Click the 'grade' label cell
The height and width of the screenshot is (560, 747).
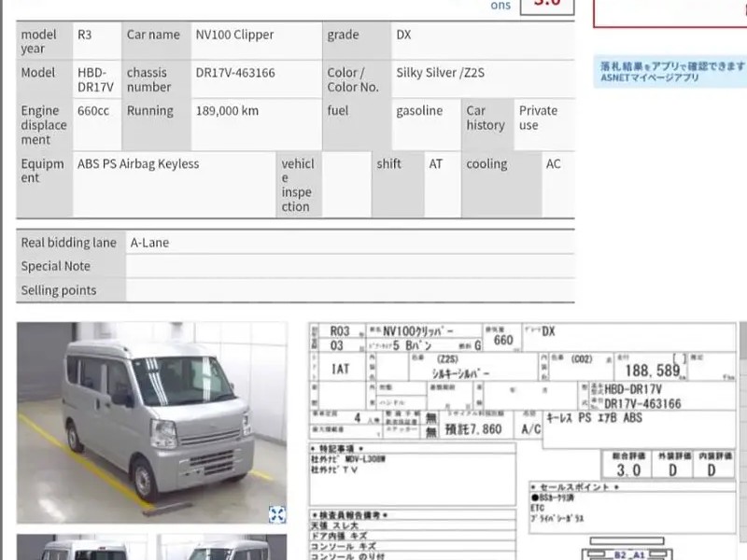tap(357, 41)
